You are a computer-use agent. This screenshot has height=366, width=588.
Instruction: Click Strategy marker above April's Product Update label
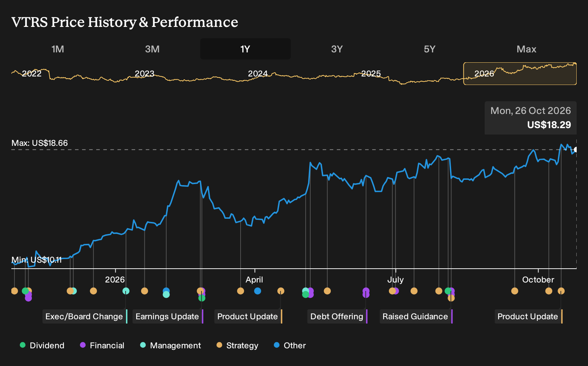(281, 291)
